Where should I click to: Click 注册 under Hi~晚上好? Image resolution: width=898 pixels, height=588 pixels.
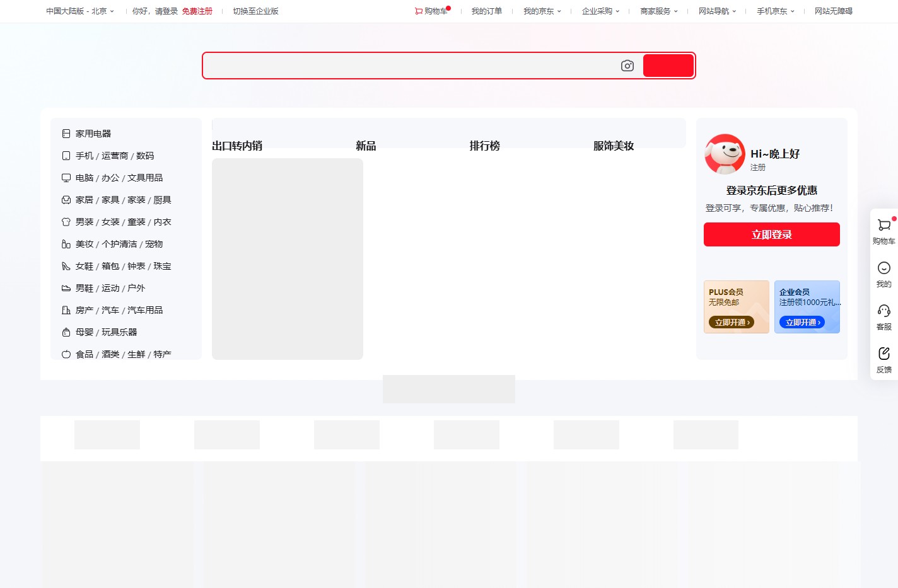(x=758, y=168)
